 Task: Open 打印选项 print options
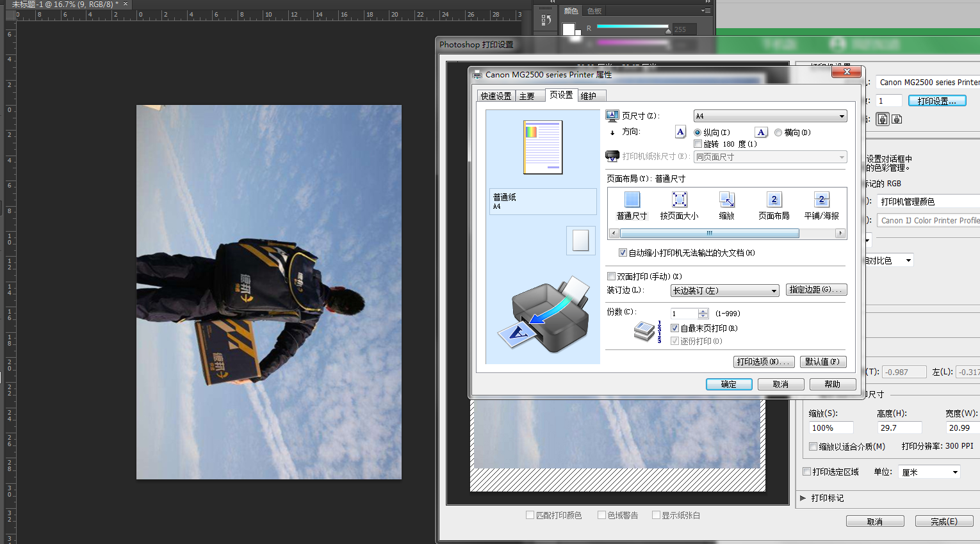[764, 362]
